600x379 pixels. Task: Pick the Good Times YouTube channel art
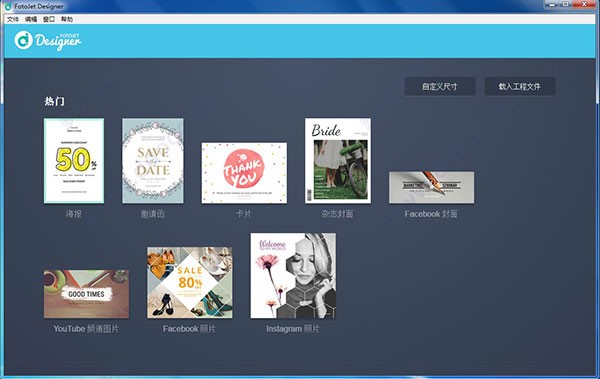[86, 294]
